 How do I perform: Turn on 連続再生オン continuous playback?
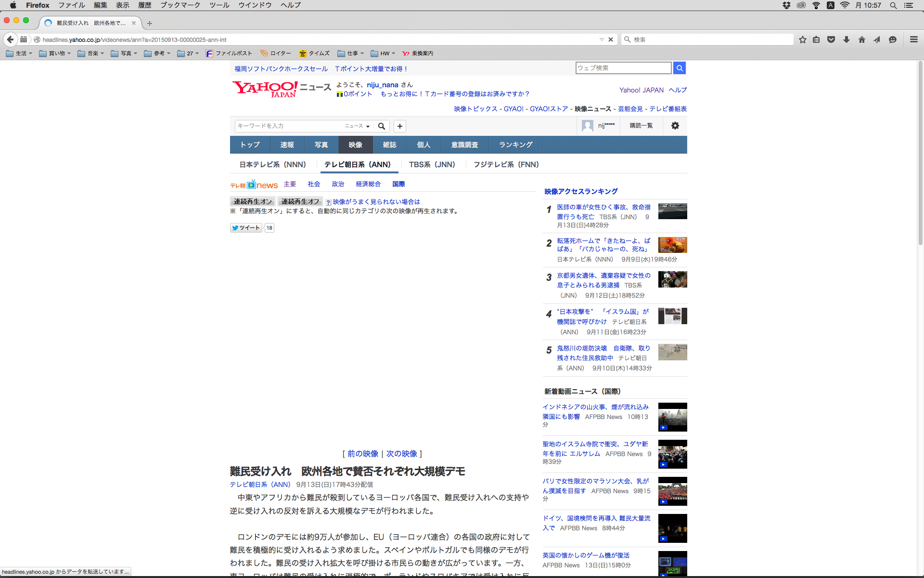click(253, 201)
